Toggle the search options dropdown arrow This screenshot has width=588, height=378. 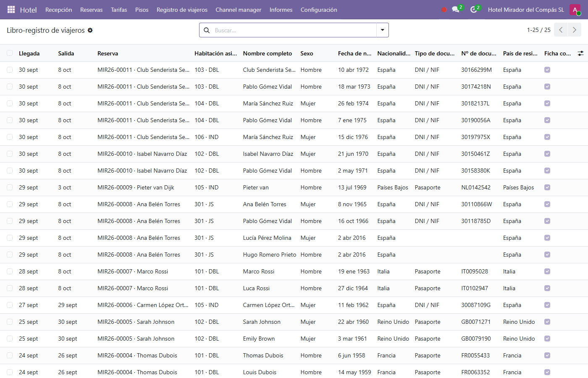pos(382,30)
